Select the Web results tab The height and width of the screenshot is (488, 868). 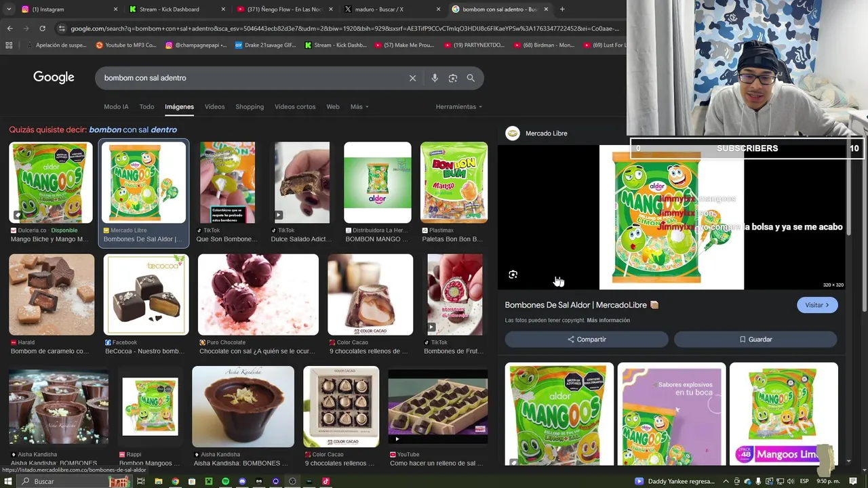[x=332, y=106]
